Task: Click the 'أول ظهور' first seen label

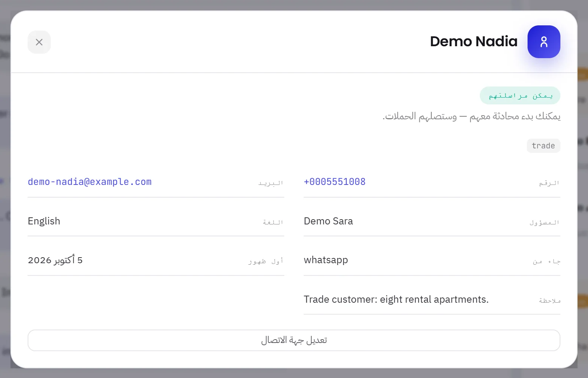Action: coord(266,262)
